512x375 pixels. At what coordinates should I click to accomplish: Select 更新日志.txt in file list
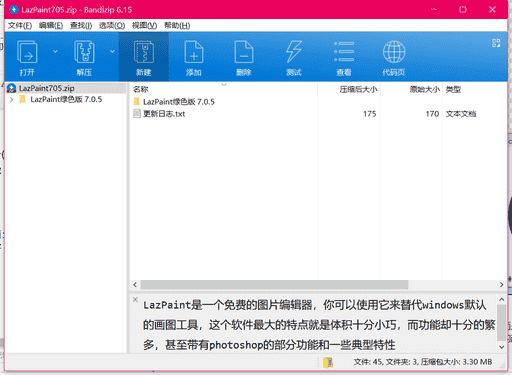(x=164, y=114)
